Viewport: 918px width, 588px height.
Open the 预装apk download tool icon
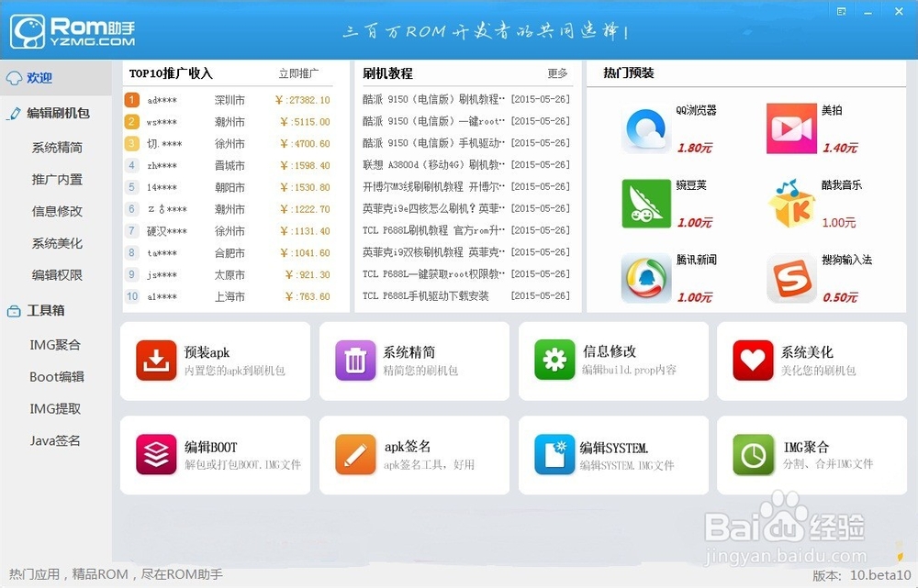[x=156, y=360]
